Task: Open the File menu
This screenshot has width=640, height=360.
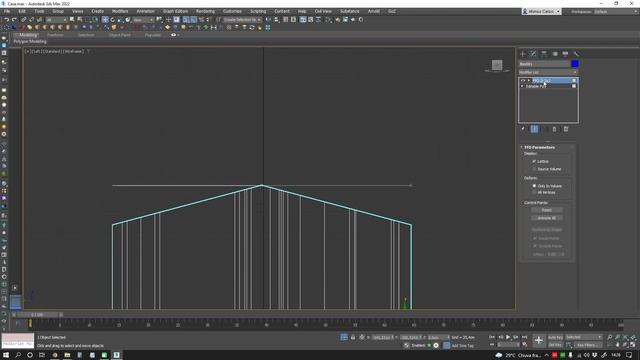Action: (x=7, y=11)
